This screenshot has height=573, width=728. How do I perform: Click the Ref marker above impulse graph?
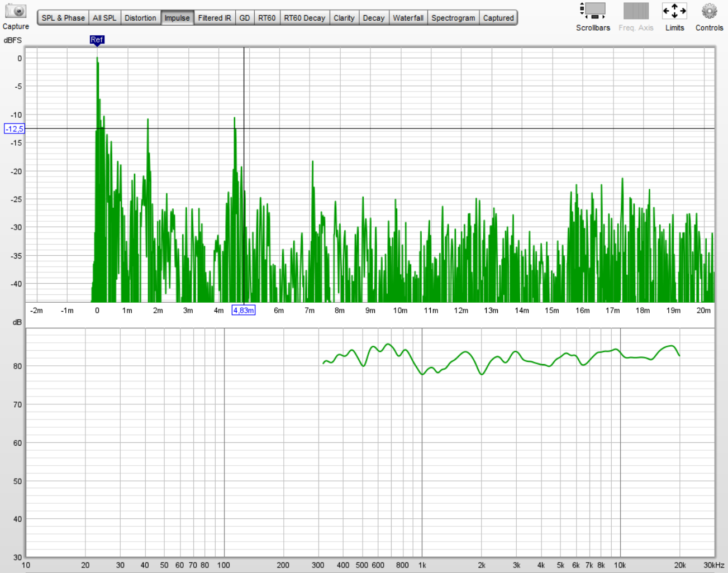(x=97, y=40)
